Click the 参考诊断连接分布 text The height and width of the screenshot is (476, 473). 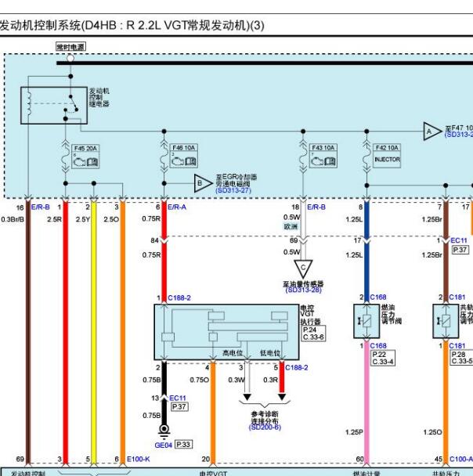(265, 417)
